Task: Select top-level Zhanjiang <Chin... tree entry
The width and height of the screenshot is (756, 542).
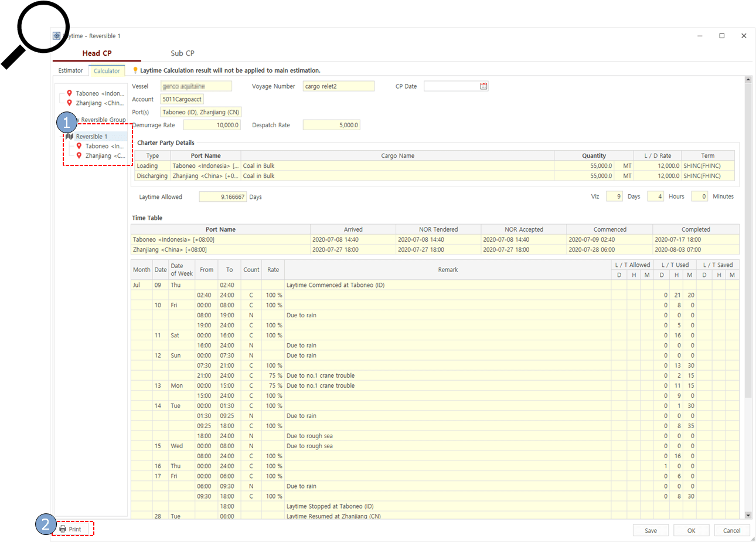Action: point(100,103)
